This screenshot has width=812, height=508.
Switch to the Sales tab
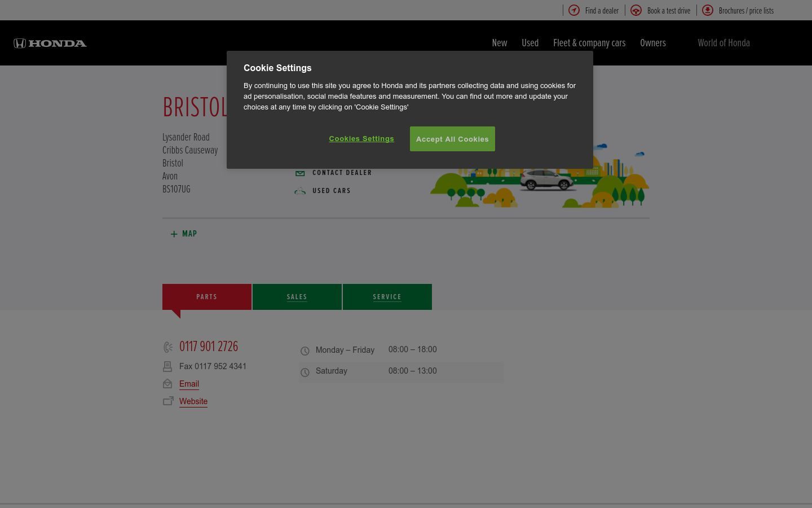coord(297,297)
